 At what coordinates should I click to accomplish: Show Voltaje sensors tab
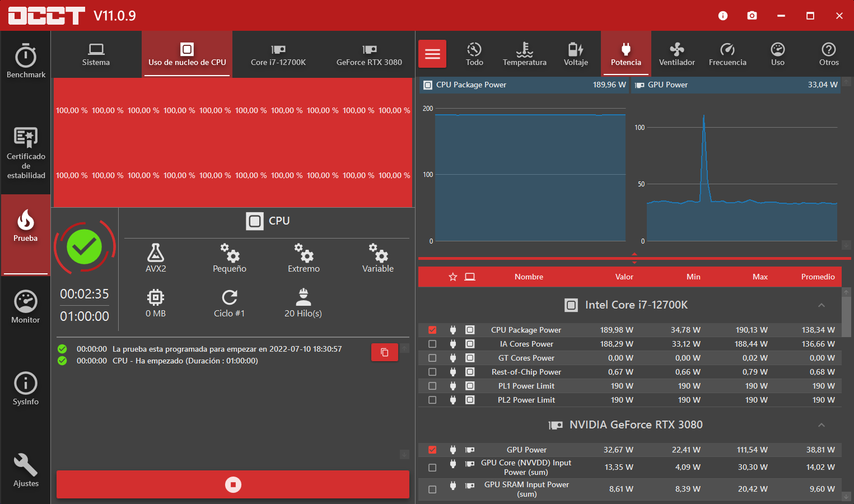tap(576, 54)
